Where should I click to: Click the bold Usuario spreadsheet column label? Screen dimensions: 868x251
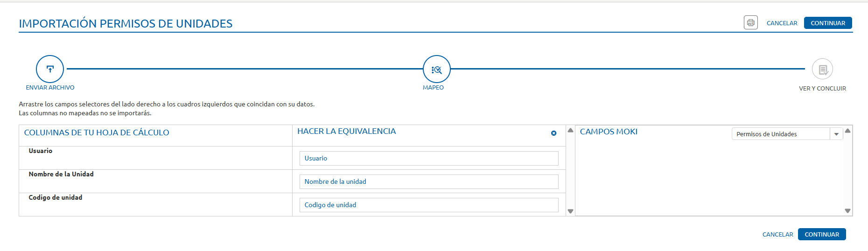(x=41, y=151)
